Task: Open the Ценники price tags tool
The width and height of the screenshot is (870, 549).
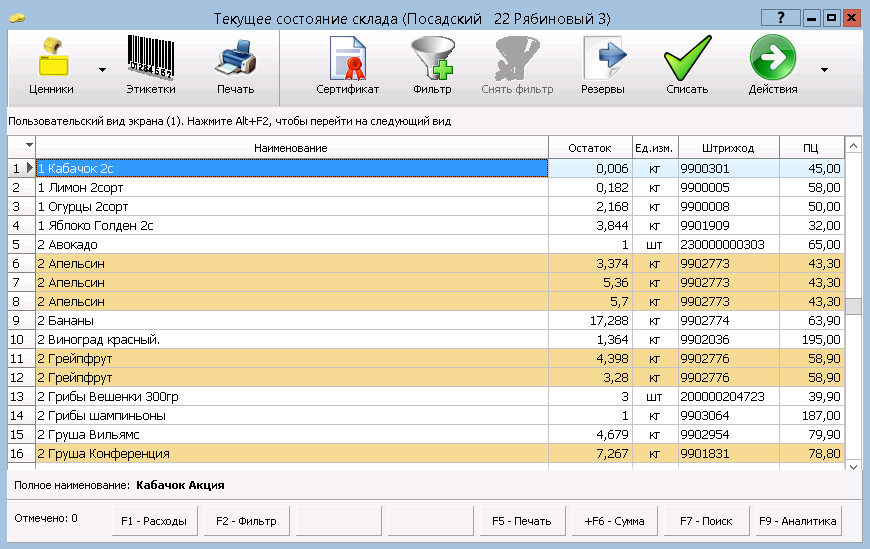Action: point(51,66)
